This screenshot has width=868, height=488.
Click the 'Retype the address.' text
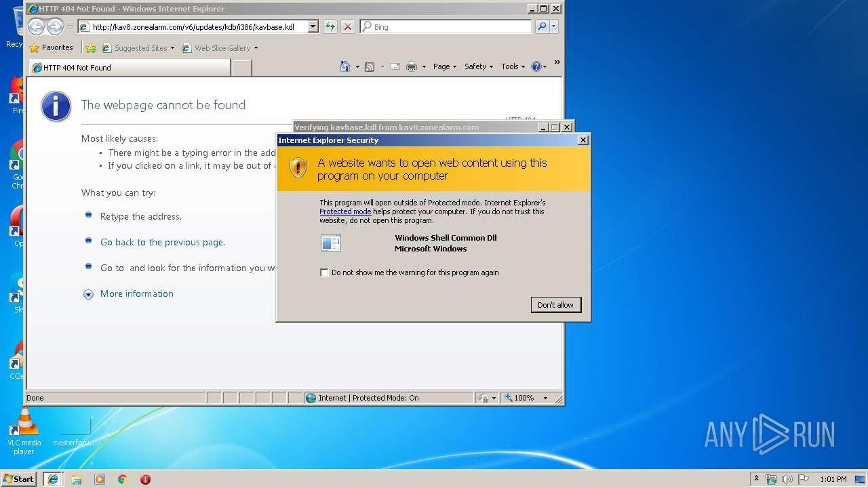(141, 217)
